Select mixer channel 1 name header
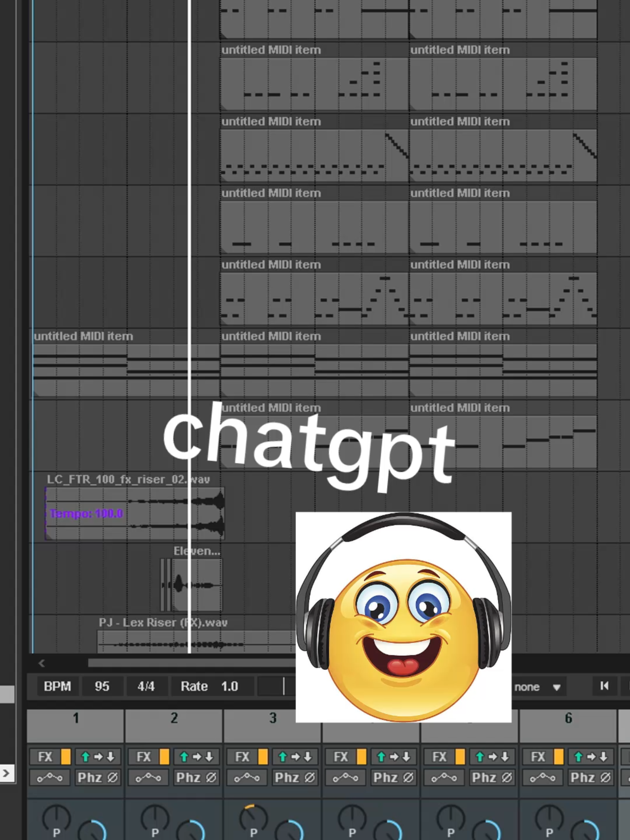630x840 pixels. coord(76,725)
